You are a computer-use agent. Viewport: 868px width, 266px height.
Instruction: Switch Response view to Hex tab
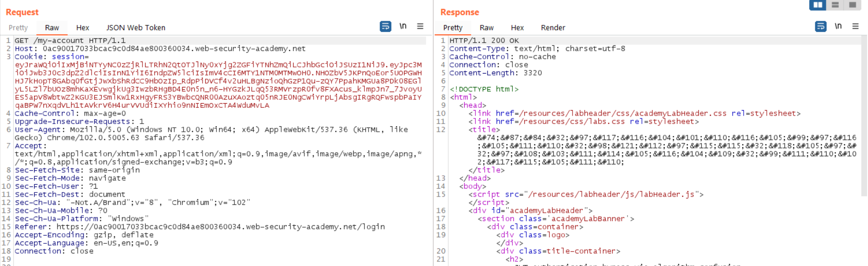click(x=517, y=28)
